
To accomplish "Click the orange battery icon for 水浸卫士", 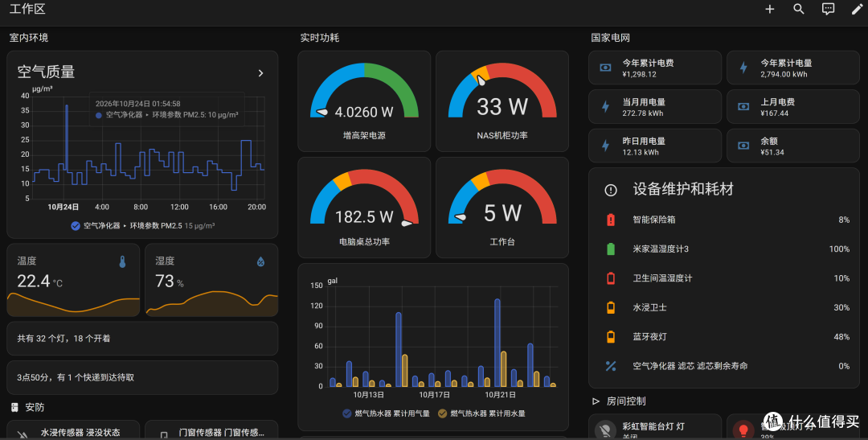I will point(611,307).
